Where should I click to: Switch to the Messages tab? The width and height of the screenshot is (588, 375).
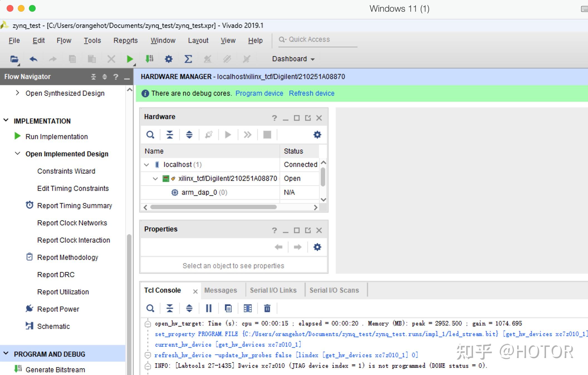pyautogui.click(x=220, y=290)
